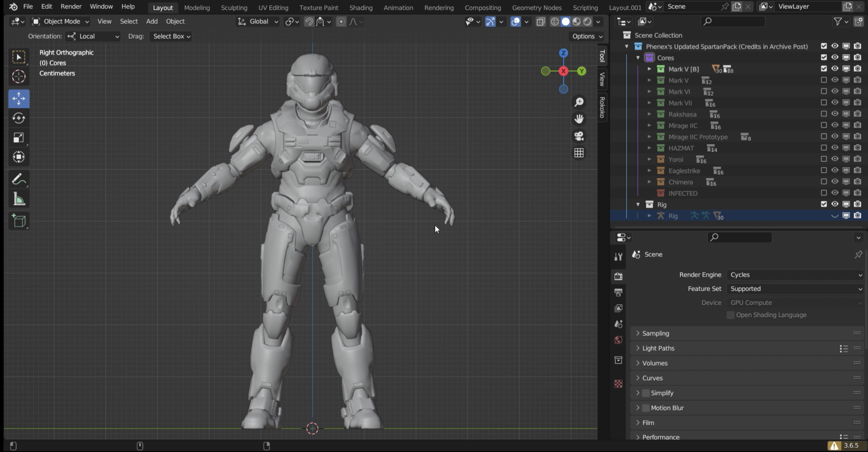Open the viewport Add menu
The width and height of the screenshot is (868, 452).
click(152, 21)
